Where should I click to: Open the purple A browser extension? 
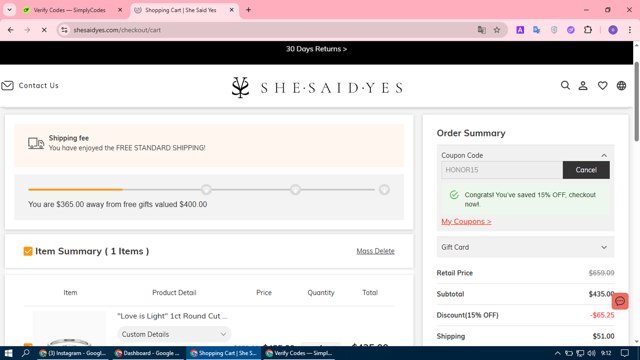(520, 30)
